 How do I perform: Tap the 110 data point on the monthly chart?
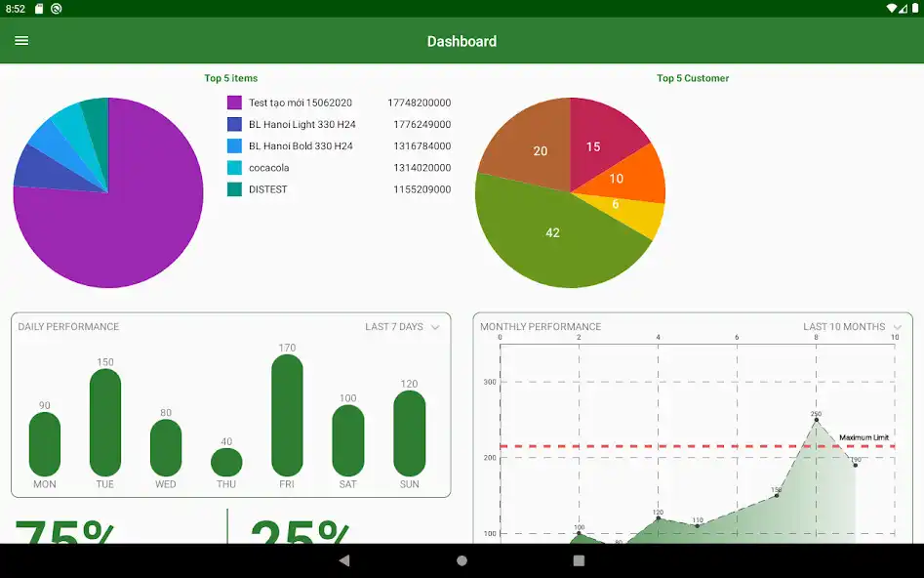pyautogui.click(x=698, y=525)
